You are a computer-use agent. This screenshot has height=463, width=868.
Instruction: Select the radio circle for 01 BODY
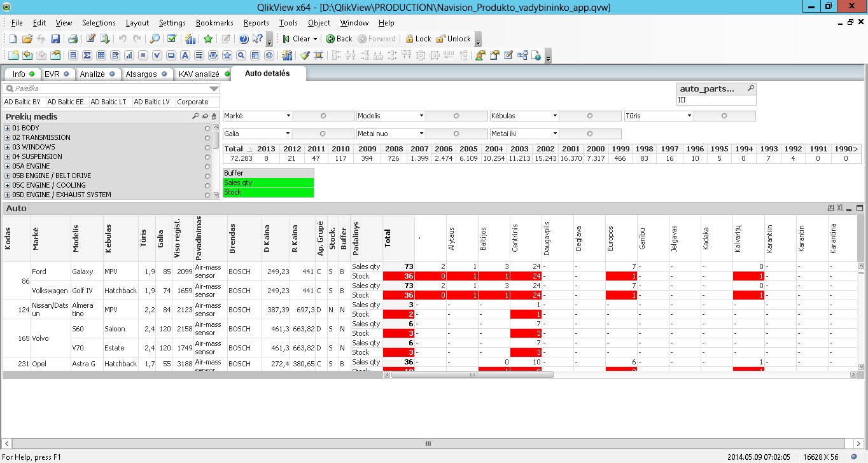pos(207,128)
